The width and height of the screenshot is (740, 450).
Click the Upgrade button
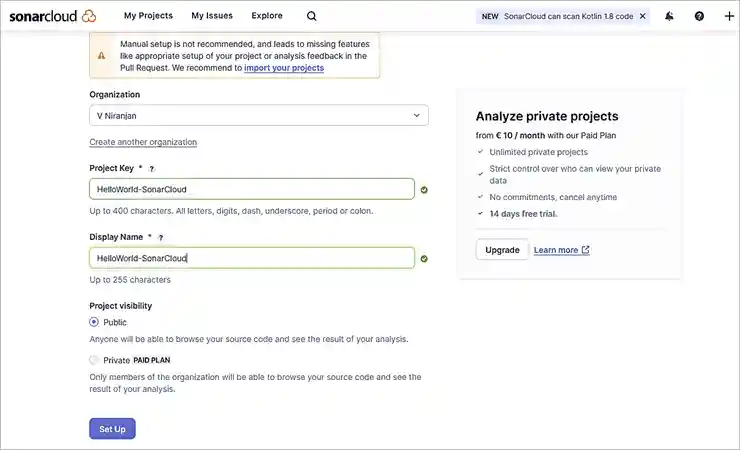point(502,250)
